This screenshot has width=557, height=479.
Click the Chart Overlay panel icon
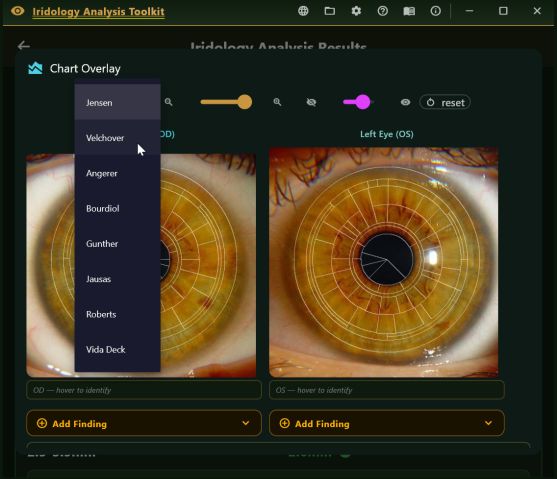pos(35,68)
